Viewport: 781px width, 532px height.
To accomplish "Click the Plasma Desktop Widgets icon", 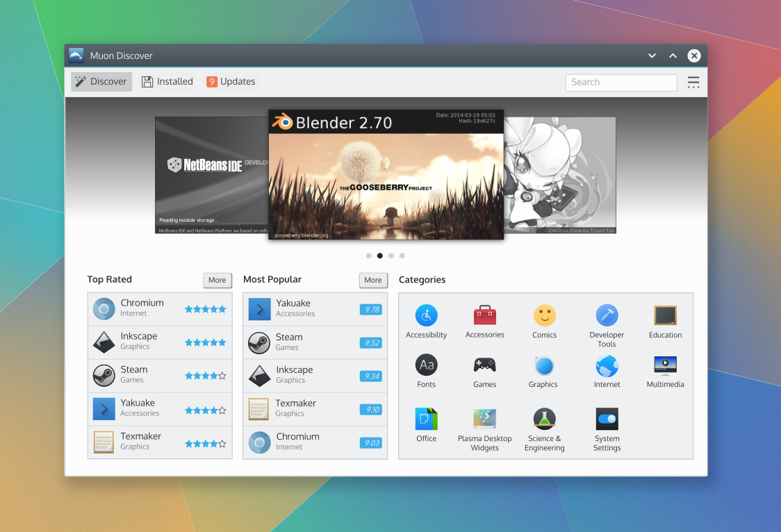I will 484,419.
